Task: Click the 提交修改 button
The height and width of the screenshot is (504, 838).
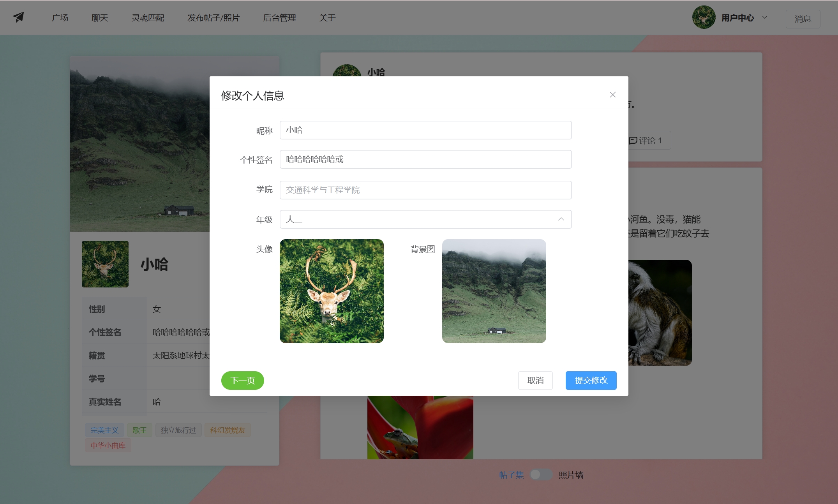Action: pyautogui.click(x=591, y=380)
